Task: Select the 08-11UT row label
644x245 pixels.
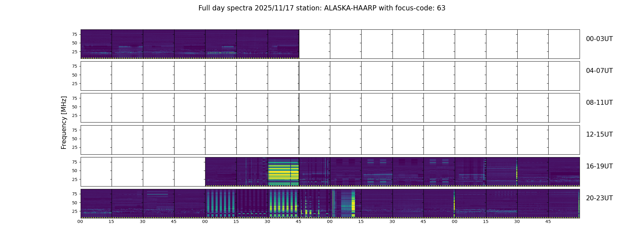Action: pos(599,103)
